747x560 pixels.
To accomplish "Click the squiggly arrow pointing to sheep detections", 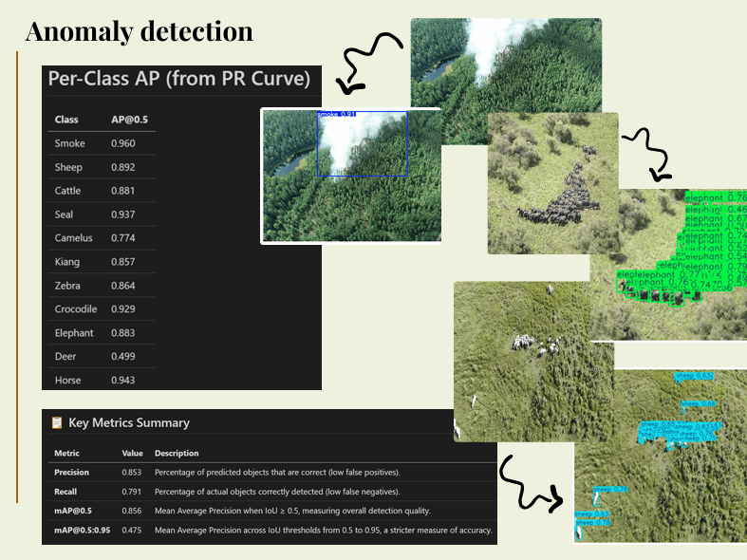I will coord(530,482).
